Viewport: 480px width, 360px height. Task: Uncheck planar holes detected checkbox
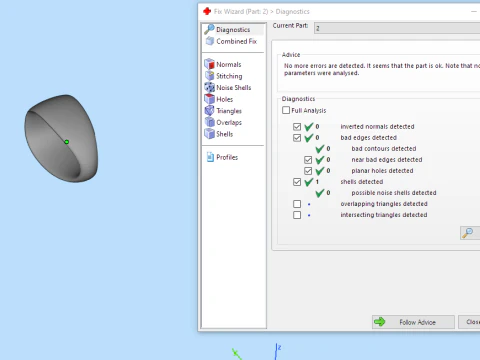pos(308,171)
